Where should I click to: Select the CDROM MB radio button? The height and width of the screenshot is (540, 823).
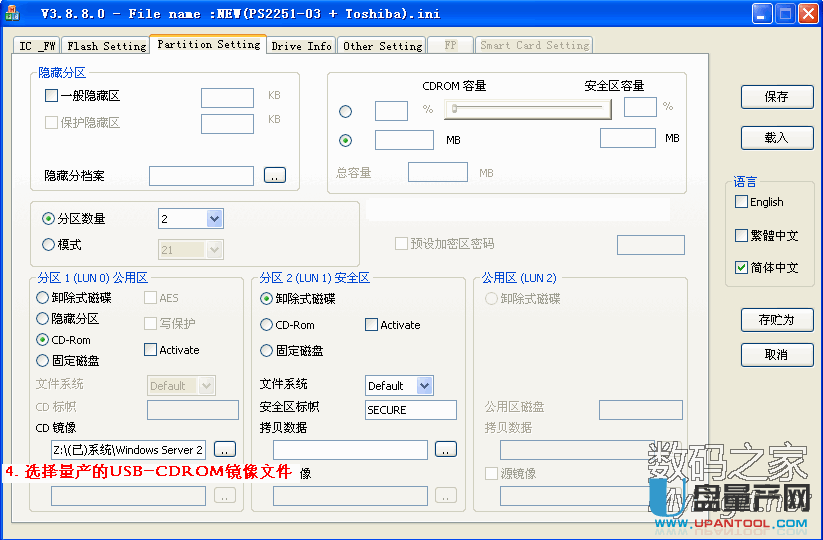coord(345,140)
